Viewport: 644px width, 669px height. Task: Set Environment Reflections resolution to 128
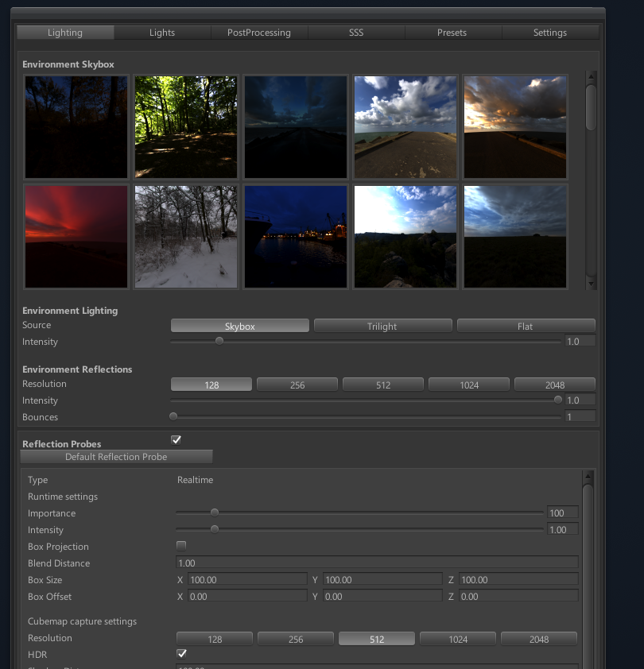pyautogui.click(x=211, y=385)
